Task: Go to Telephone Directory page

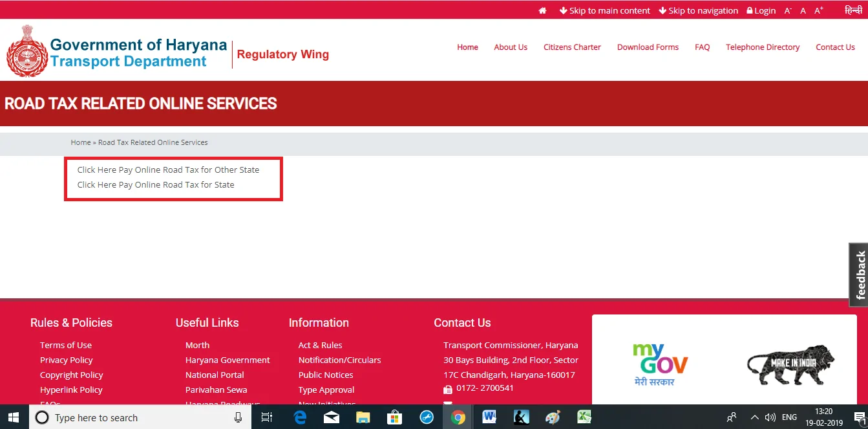Action: (763, 47)
